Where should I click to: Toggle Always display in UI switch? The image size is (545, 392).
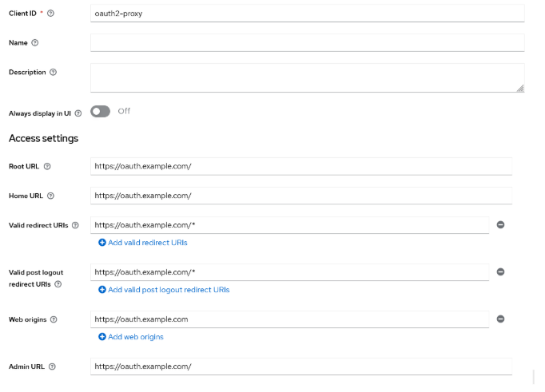(x=101, y=112)
